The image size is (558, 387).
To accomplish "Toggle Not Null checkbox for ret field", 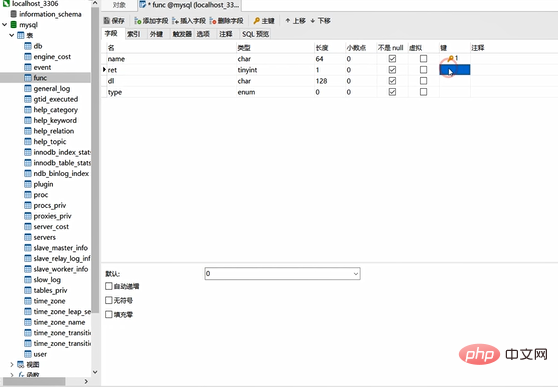I will (x=392, y=70).
